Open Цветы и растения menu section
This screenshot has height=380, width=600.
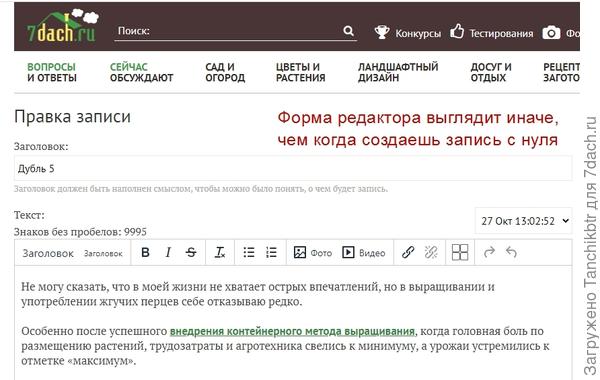(x=300, y=72)
